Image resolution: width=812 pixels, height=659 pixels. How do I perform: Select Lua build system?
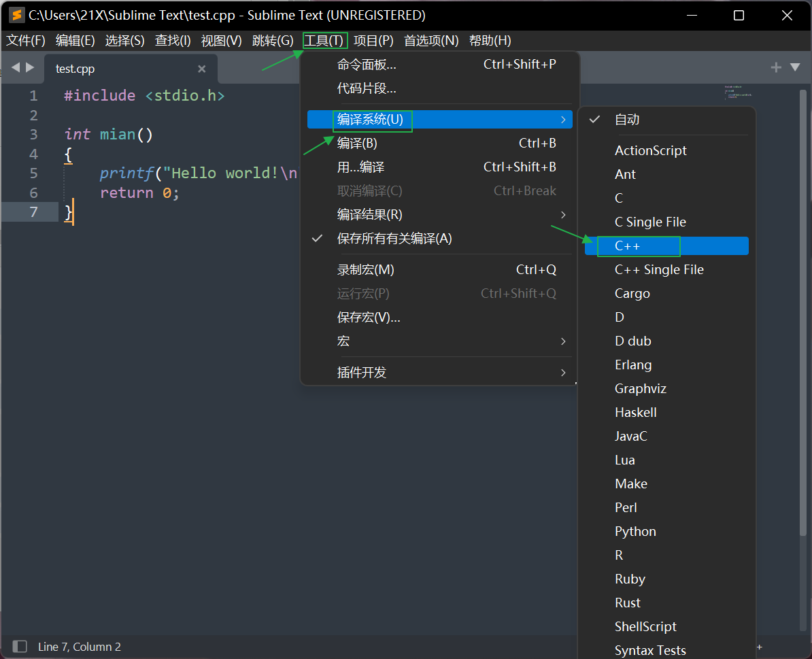[666, 460]
